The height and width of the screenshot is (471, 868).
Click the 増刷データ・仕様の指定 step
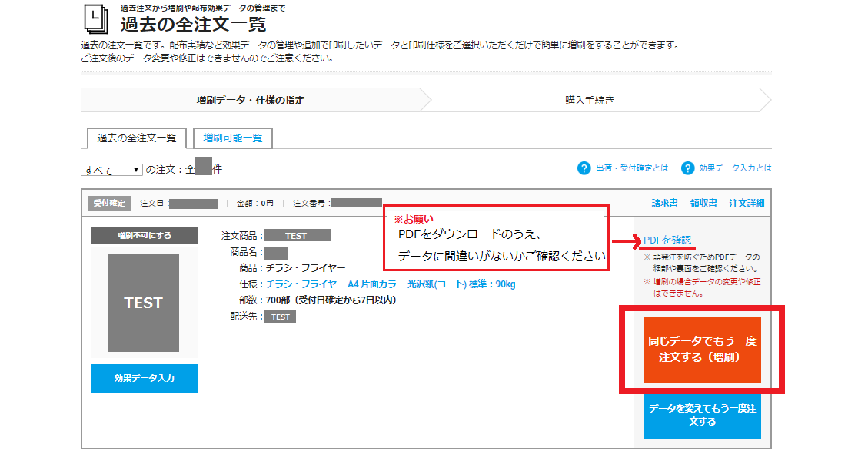point(251,100)
